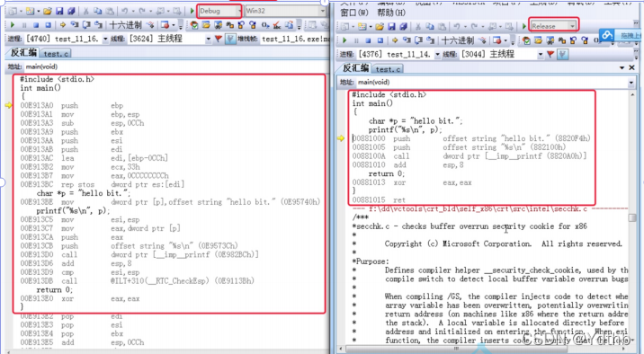Toggle thread flag icon in Release window
This screenshot has width=644, height=354.
[x=550, y=54]
